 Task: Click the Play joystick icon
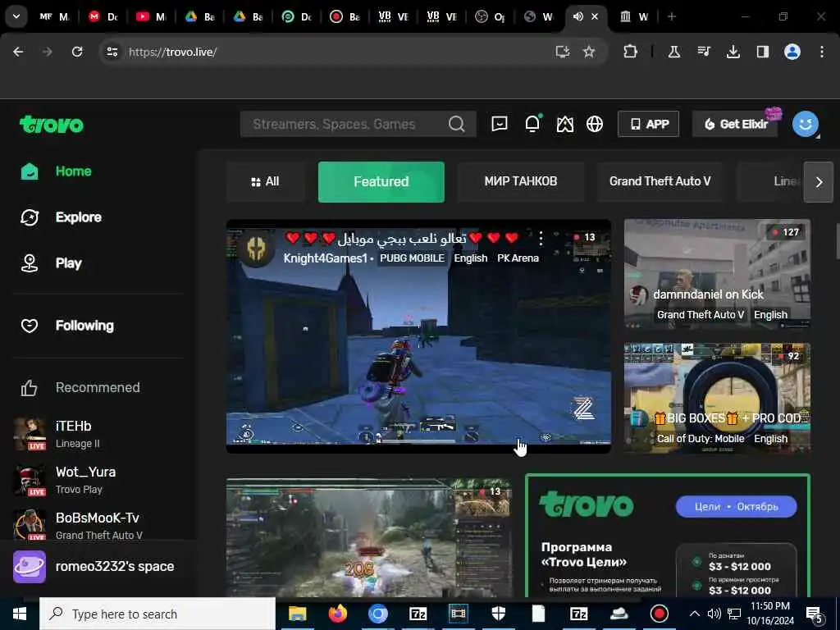(30, 263)
